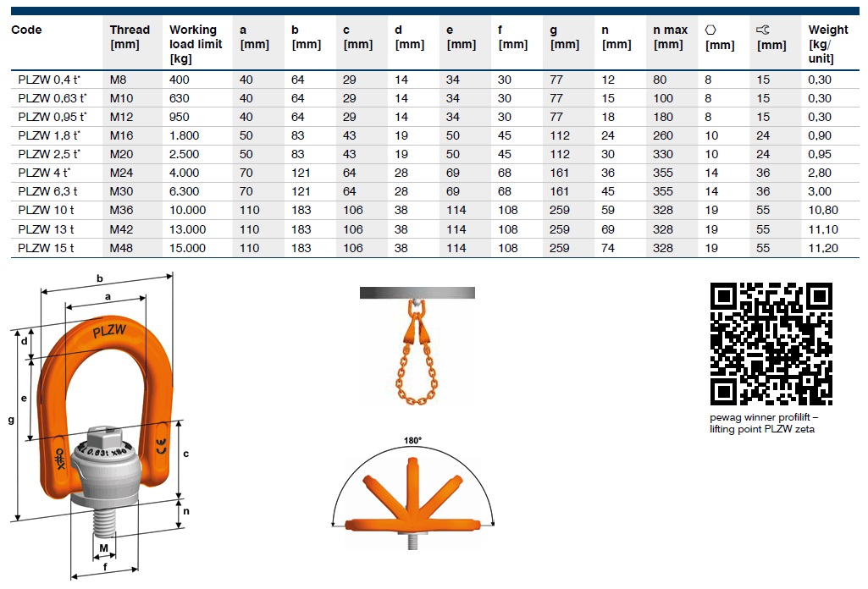Click the 180° pivot range illustration
868x589 pixels.
413,493
